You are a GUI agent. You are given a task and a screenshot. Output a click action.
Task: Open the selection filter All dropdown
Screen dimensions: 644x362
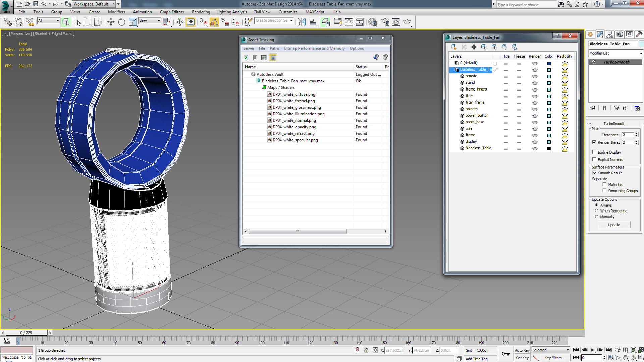click(48, 21)
